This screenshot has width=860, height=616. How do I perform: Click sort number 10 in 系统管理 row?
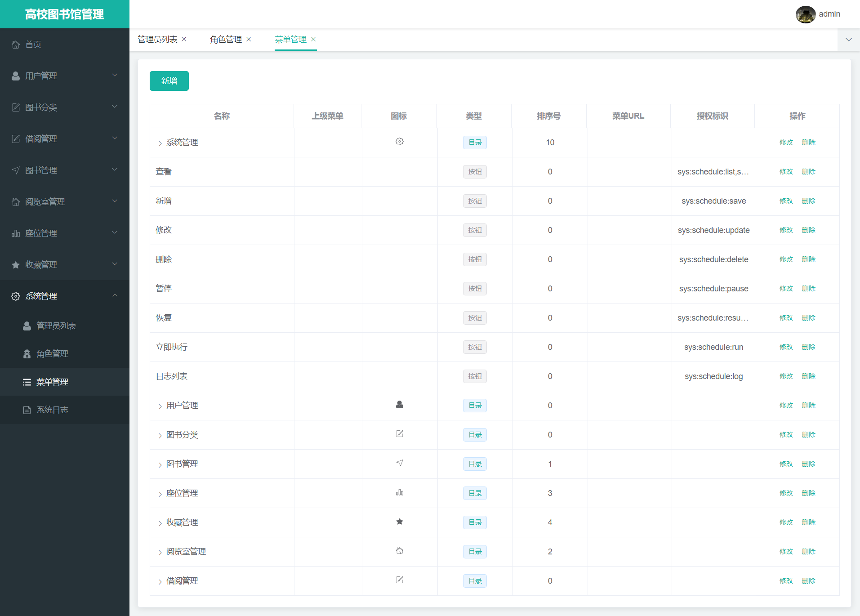click(x=550, y=143)
